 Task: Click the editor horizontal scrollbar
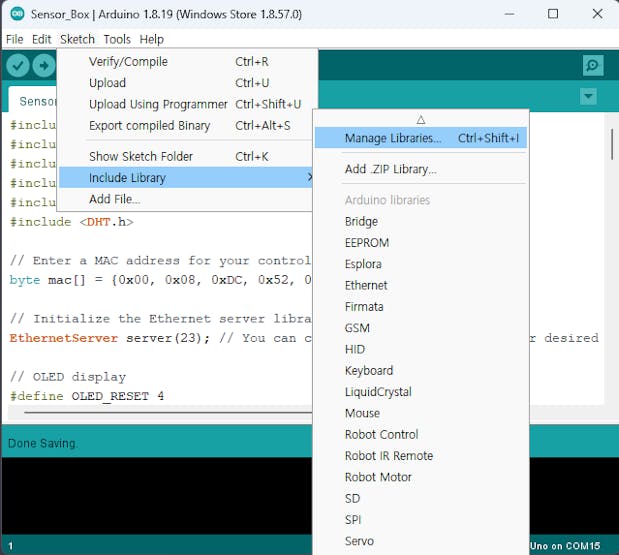click(x=168, y=412)
